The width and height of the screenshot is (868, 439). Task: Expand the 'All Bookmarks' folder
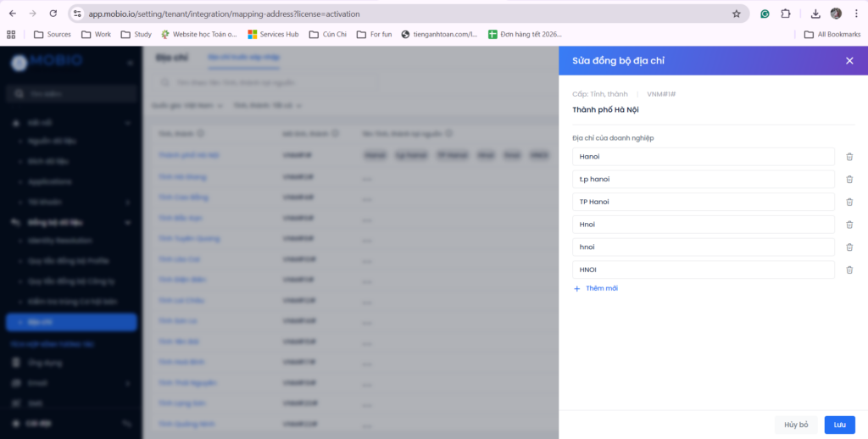click(832, 35)
